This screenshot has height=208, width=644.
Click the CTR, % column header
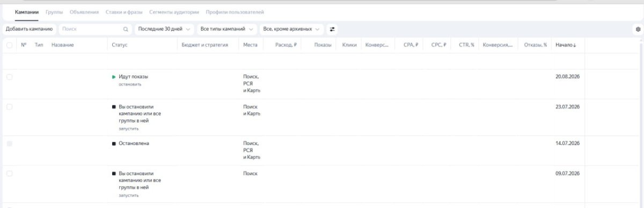pyautogui.click(x=466, y=45)
